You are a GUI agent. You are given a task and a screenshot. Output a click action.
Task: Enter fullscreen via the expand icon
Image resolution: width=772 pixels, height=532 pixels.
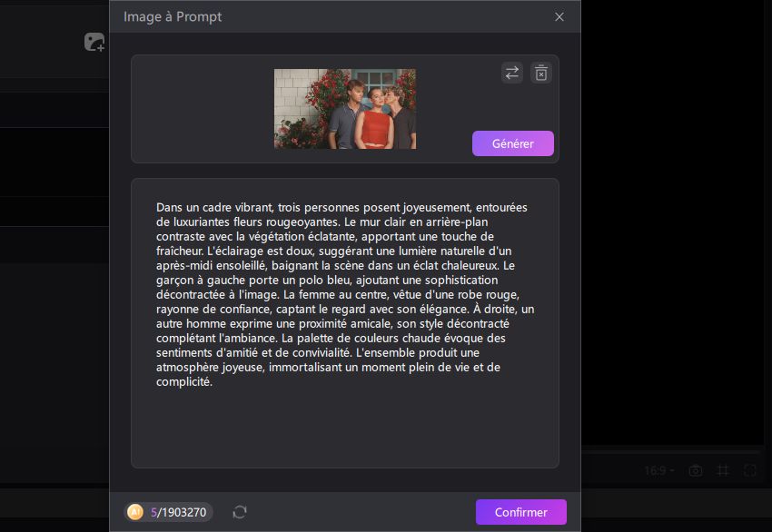click(x=748, y=470)
